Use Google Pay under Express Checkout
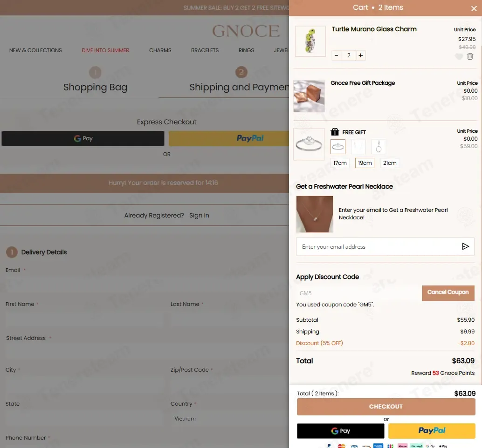The height and width of the screenshot is (448, 482). (x=83, y=138)
